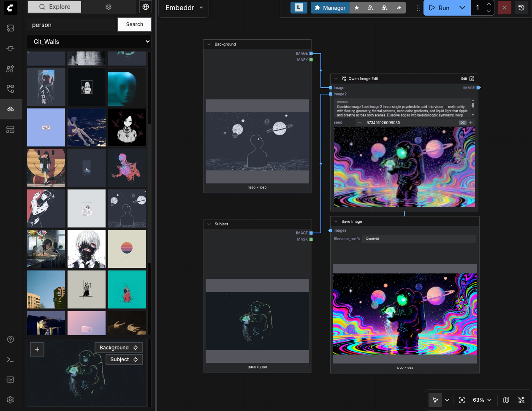This screenshot has width=532, height=411.
Task: Open the Git_Walls collection dropdown
Action: 89,41
